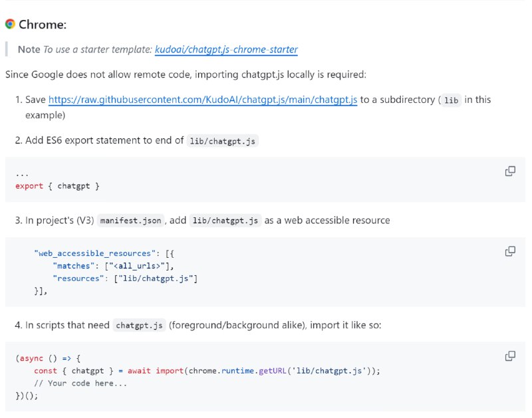532x418 pixels.
Task: Click the Chrome: heading text
Action: tap(43, 25)
